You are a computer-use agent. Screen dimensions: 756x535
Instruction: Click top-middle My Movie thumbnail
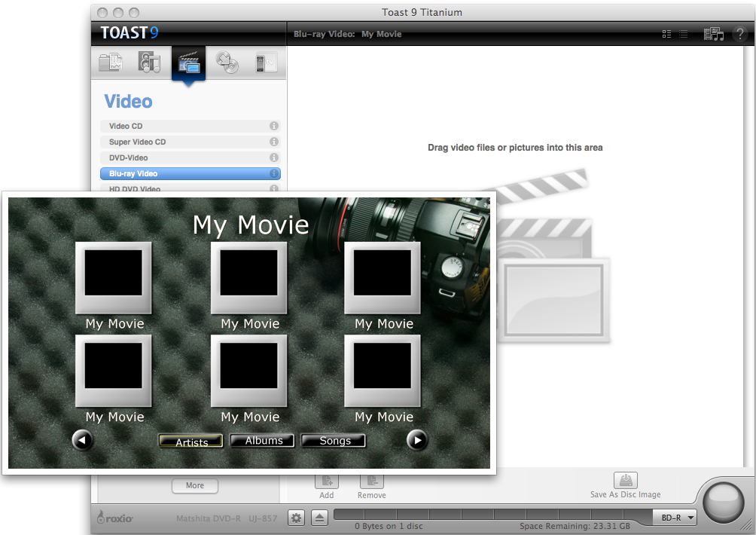click(248, 278)
